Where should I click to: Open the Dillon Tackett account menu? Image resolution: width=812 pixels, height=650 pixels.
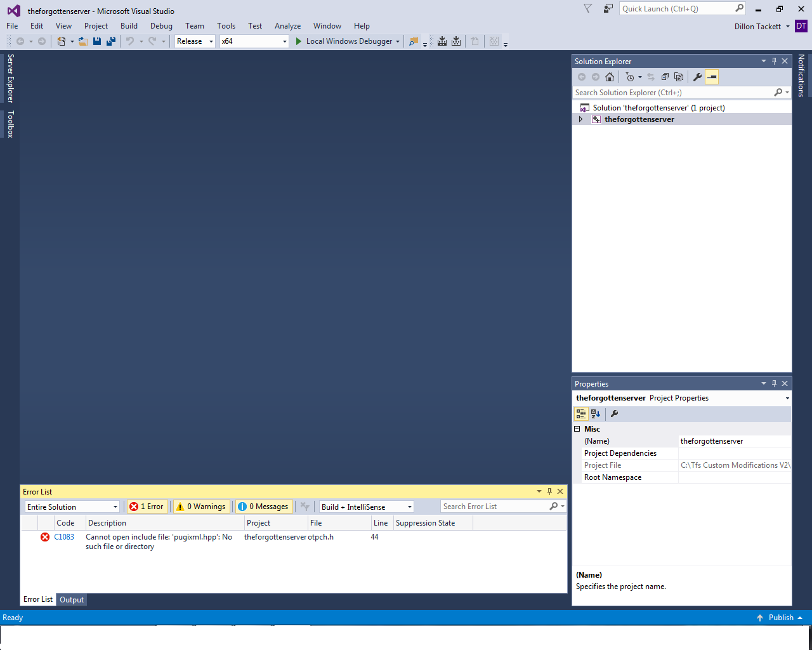(762, 27)
